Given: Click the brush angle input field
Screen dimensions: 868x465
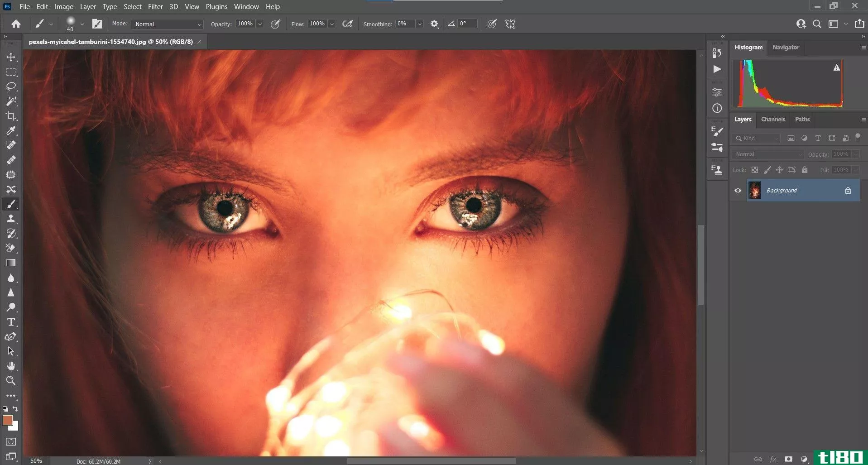Looking at the screenshot, I should tap(468, 24).
